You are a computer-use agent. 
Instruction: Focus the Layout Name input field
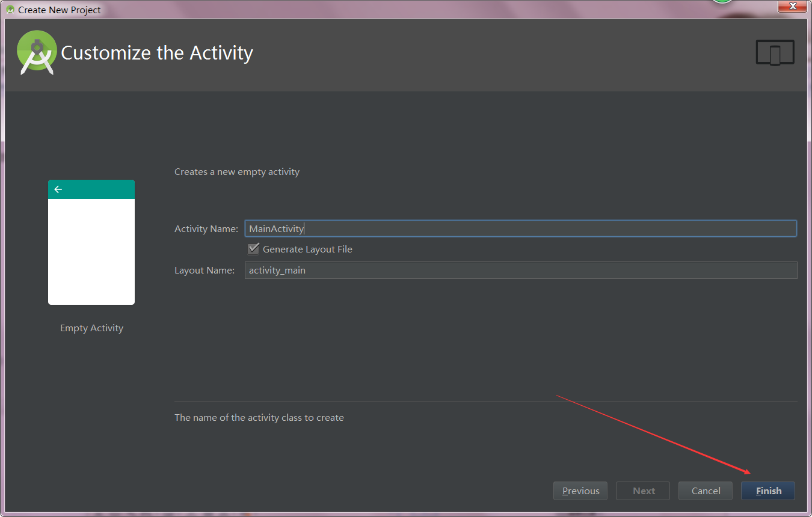click(520, 270)
